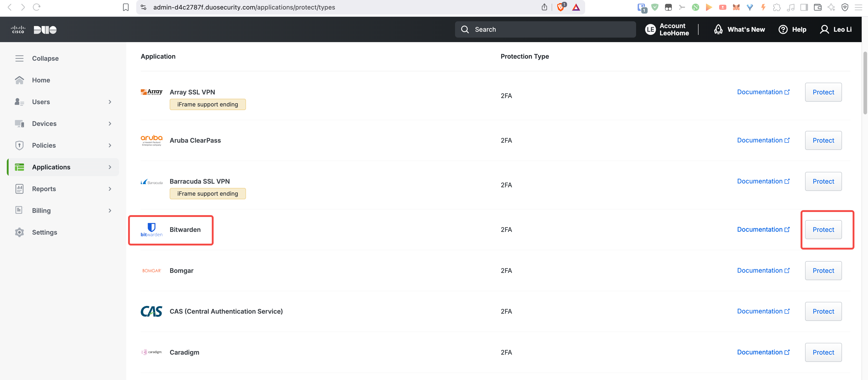
Task: Click the Brave Rewards triangle icon
Action: pyautogui.click(x=576, y=7)
